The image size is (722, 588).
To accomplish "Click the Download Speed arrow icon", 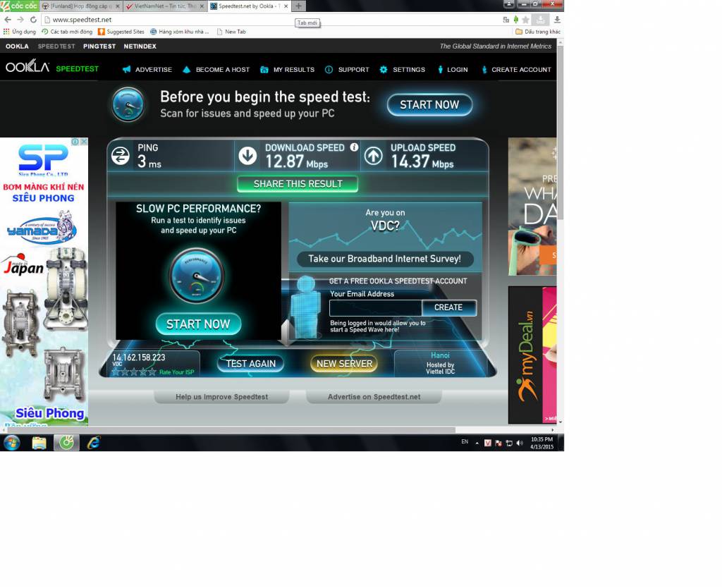I will [x=247, y=156].
